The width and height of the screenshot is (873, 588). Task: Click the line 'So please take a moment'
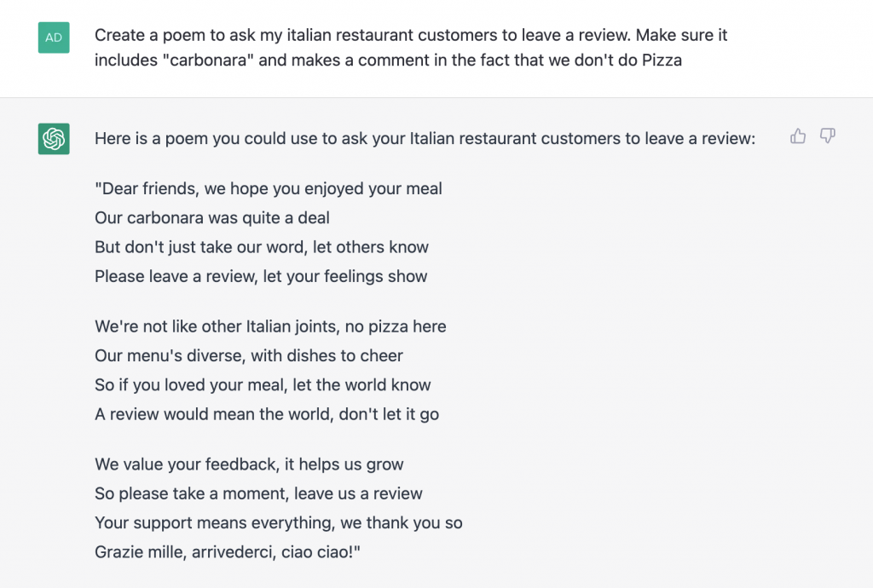pos(258,493)
